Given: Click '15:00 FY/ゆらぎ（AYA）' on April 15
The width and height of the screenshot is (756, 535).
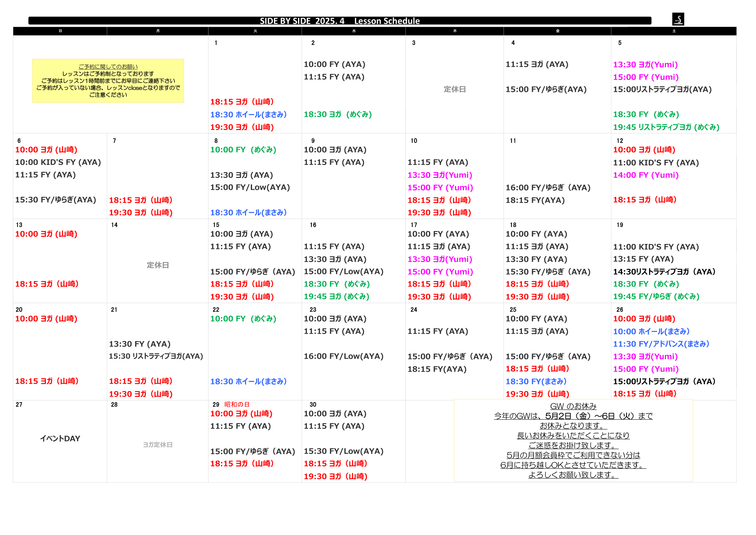Looking at the screenshot, I should click(253, 272).
